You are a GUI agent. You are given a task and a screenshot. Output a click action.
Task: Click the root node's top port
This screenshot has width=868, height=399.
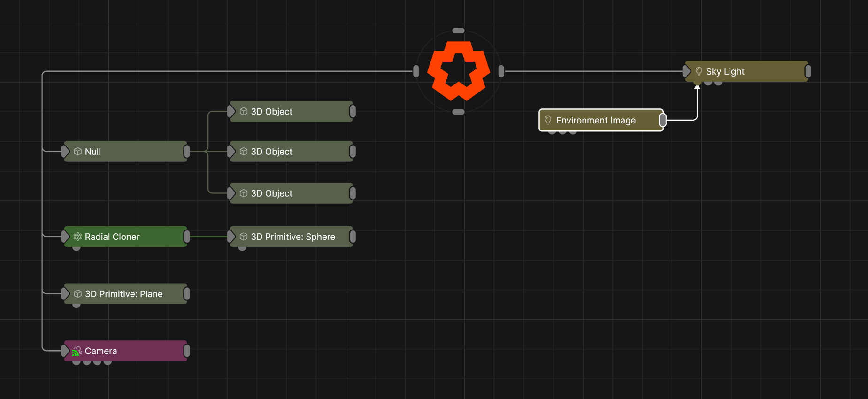(458, 31)
